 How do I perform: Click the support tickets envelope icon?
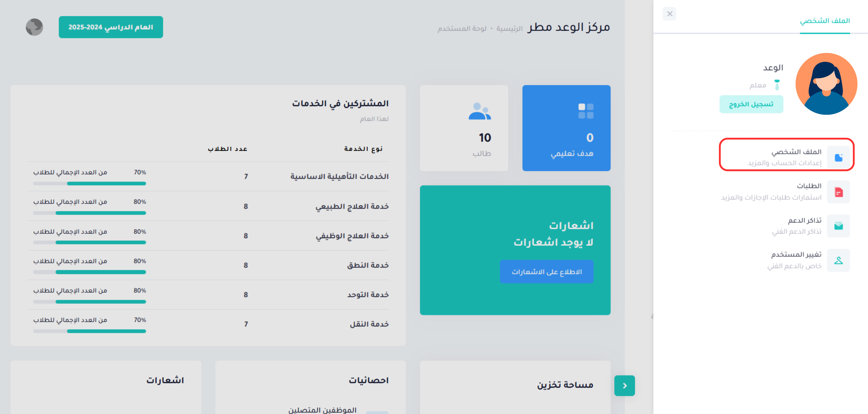point(838,226)
